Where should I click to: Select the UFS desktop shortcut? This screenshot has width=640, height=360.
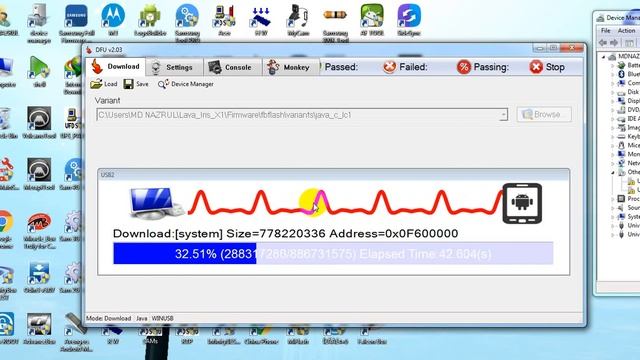point(73,118)
